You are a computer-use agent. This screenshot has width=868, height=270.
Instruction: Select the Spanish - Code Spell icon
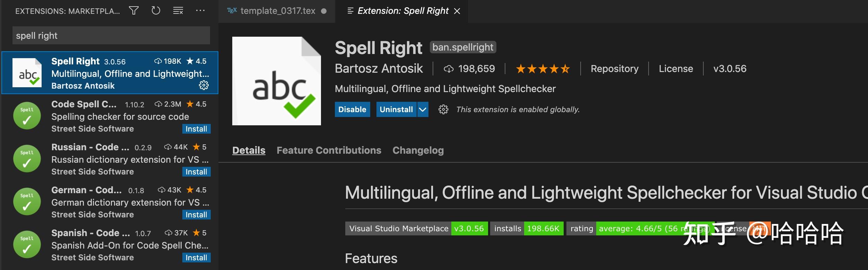tap(27, 244)
